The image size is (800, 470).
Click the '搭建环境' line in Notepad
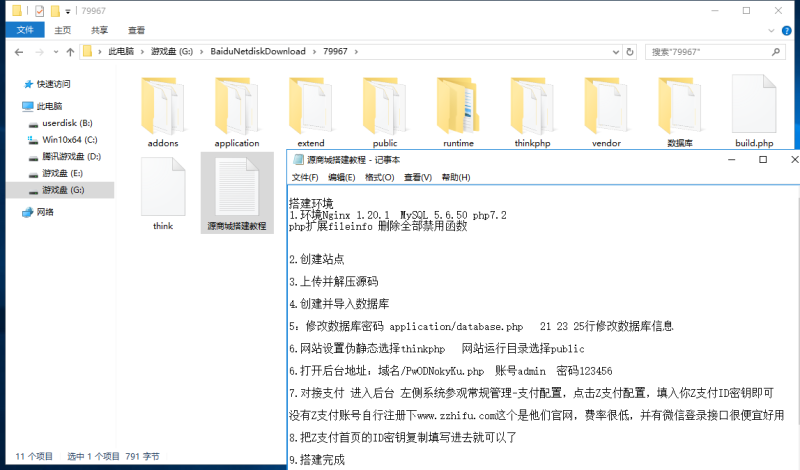pyautogui.click(x=311, y=204)
